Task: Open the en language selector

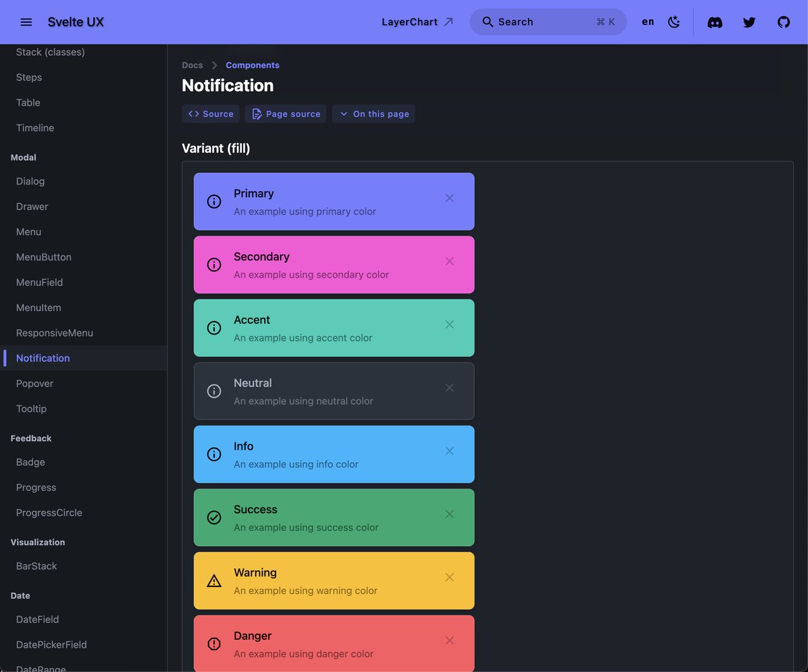Action: (647, 22)
